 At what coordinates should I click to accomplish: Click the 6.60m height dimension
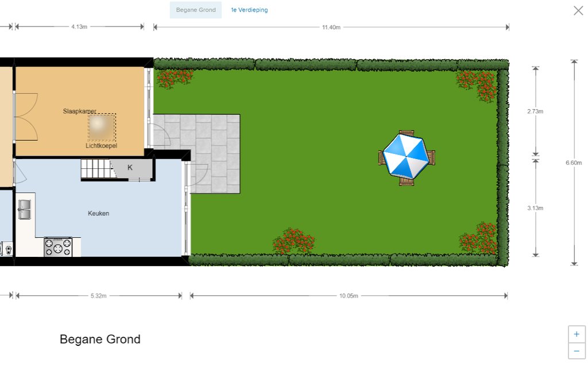click(x=574, y=163)
